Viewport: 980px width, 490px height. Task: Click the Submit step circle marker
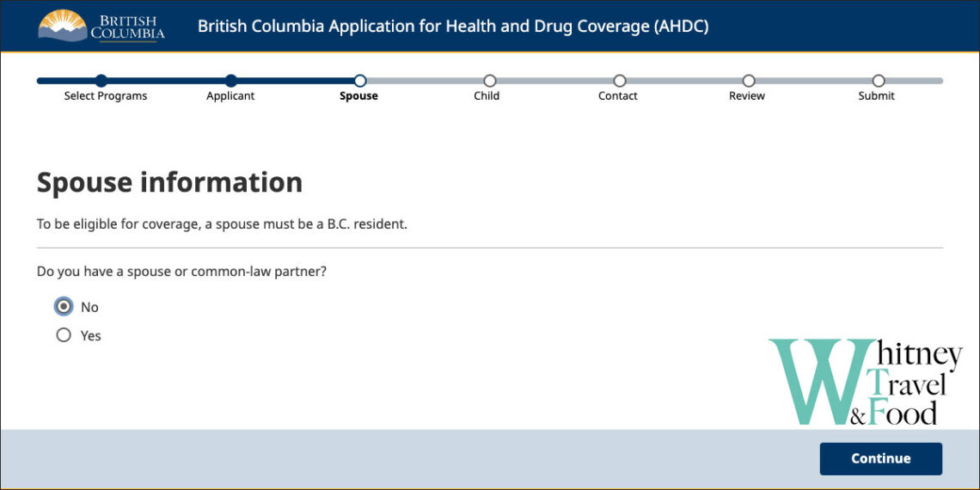click(x=878, y=81)
